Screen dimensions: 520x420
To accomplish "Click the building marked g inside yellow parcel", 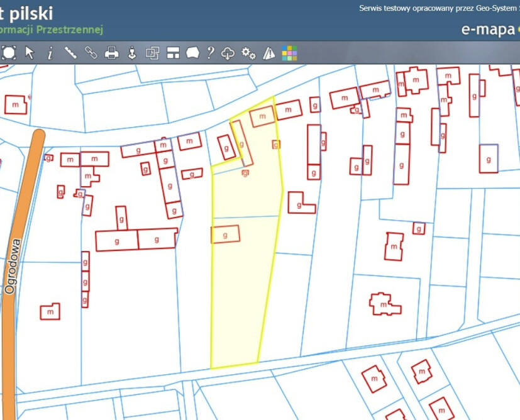I will (225, 235).
